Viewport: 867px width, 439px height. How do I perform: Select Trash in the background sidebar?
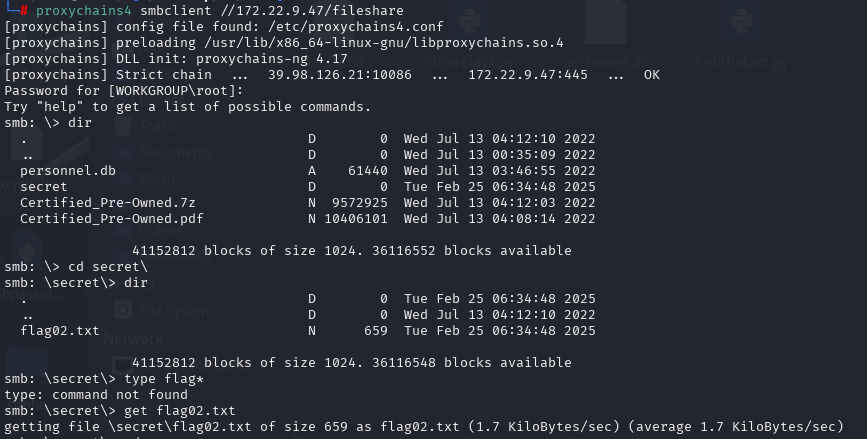[x=156, y=126]
